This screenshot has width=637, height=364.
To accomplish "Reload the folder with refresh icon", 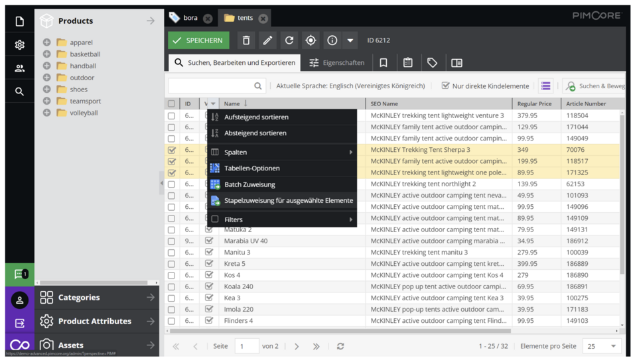I will coord(289,40).
